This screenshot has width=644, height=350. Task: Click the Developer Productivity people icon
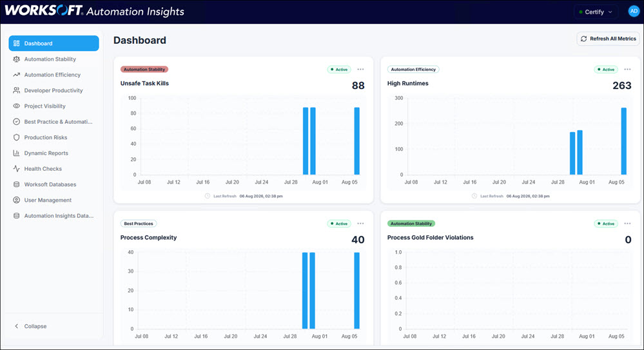[16, 90]
